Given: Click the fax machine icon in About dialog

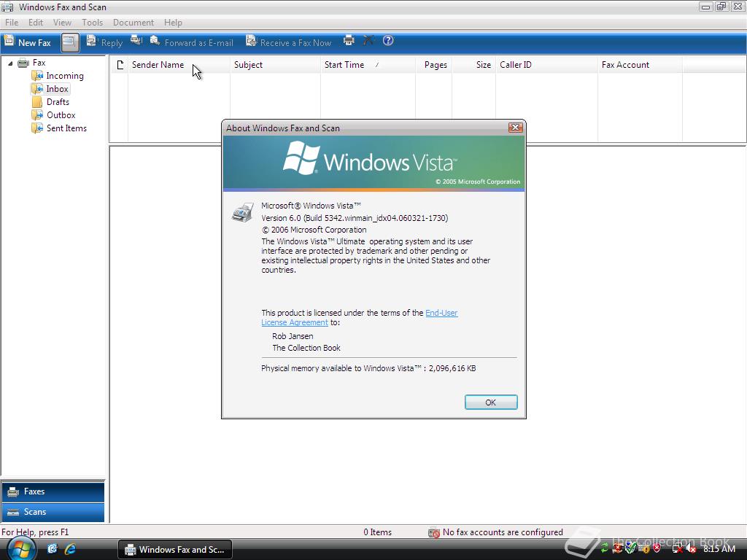Looking at the screenshot, I should (242, 212).
